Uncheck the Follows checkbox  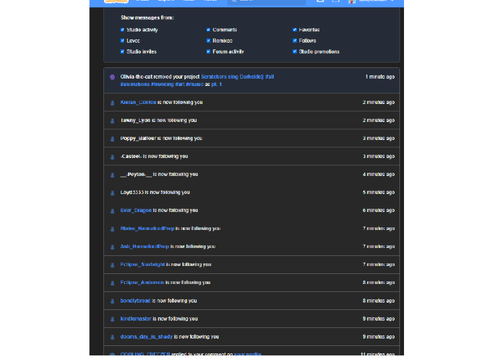pyautogui.click(x=295, y=41)
